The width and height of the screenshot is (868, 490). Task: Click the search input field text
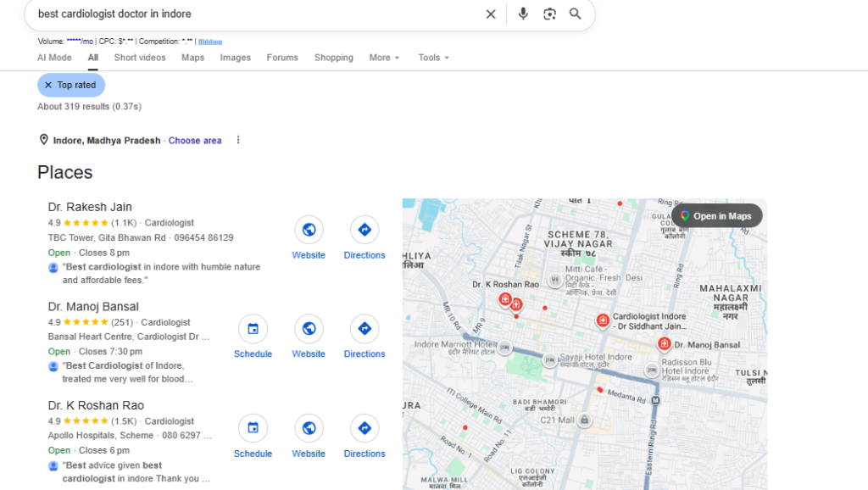pyautogui.click(x=114, y=14)
